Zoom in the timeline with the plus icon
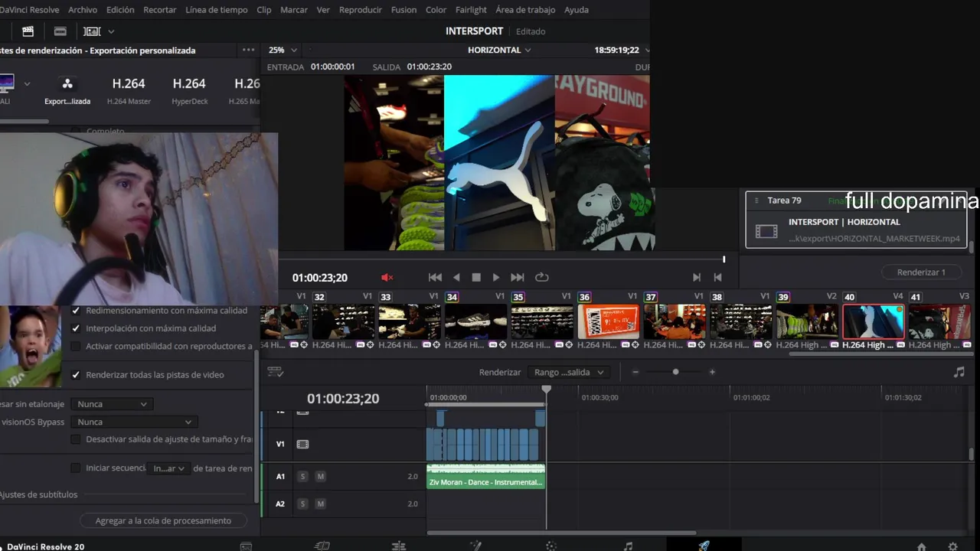 [x=712, y=372]
